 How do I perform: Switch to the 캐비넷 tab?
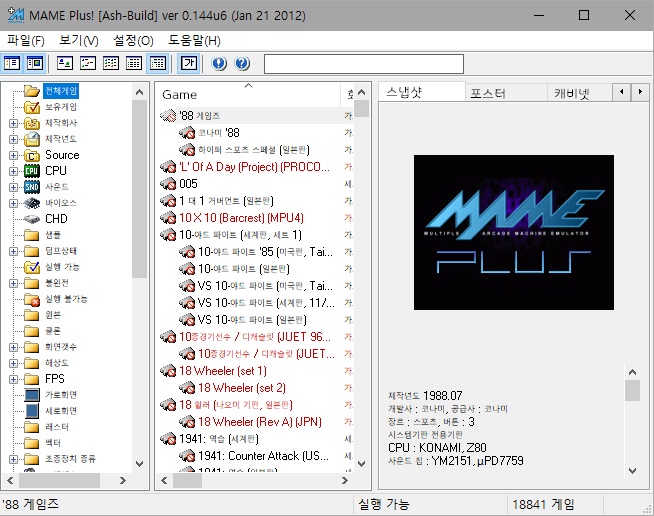(x=580, y=93)
